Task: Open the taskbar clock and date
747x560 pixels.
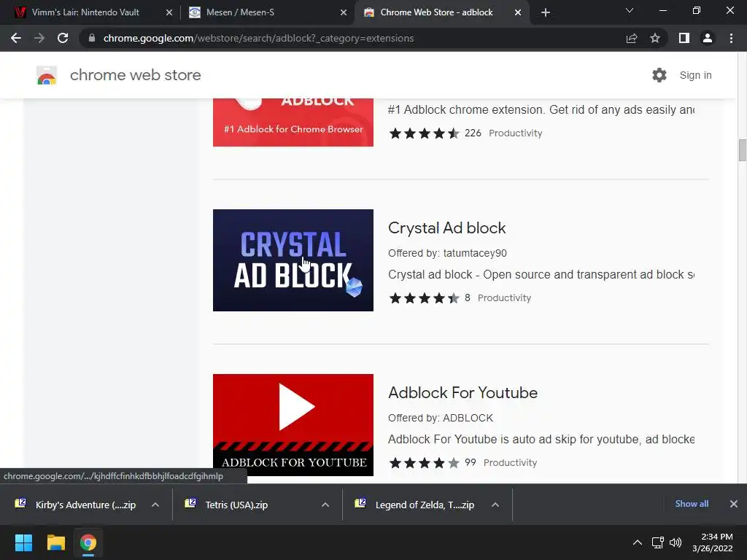Action: pos(713,542)
